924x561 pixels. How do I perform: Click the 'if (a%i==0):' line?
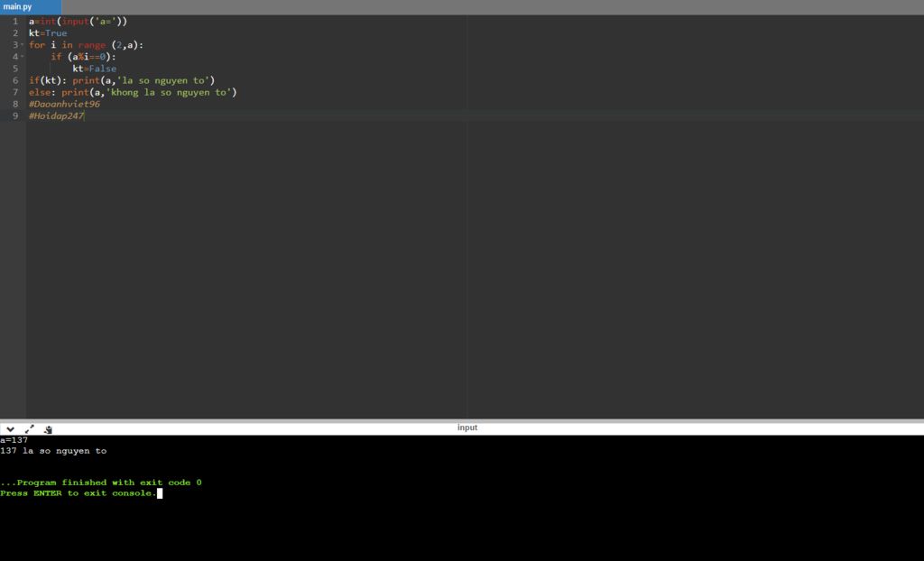click(x=83, y=57)
